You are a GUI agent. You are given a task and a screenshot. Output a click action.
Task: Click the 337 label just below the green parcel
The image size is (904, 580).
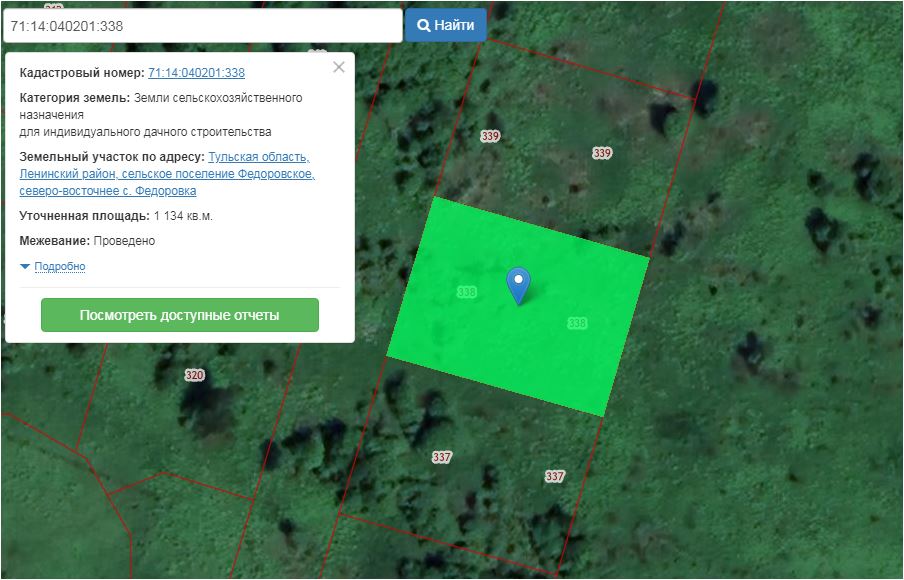[442, 457]
